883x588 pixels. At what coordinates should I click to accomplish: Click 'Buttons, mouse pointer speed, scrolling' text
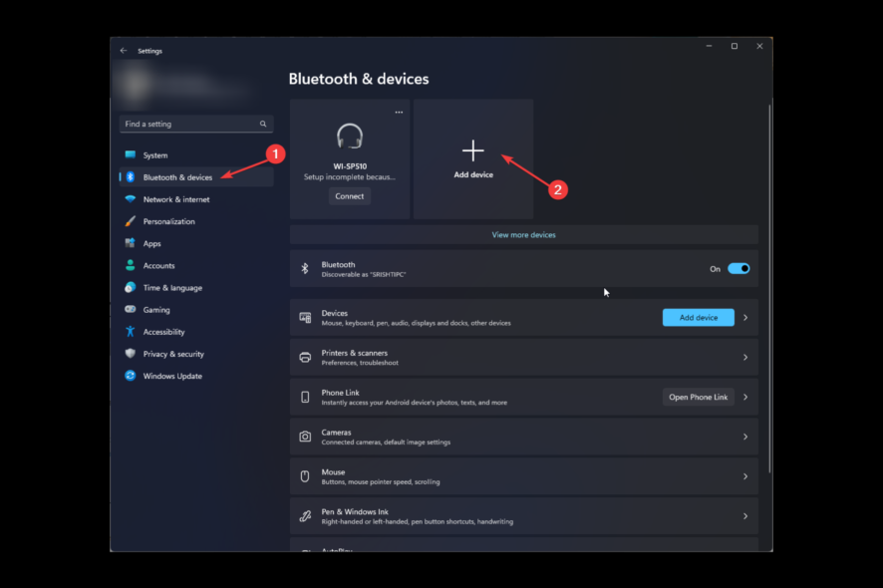pyautogui.click(x=381, y=482)
